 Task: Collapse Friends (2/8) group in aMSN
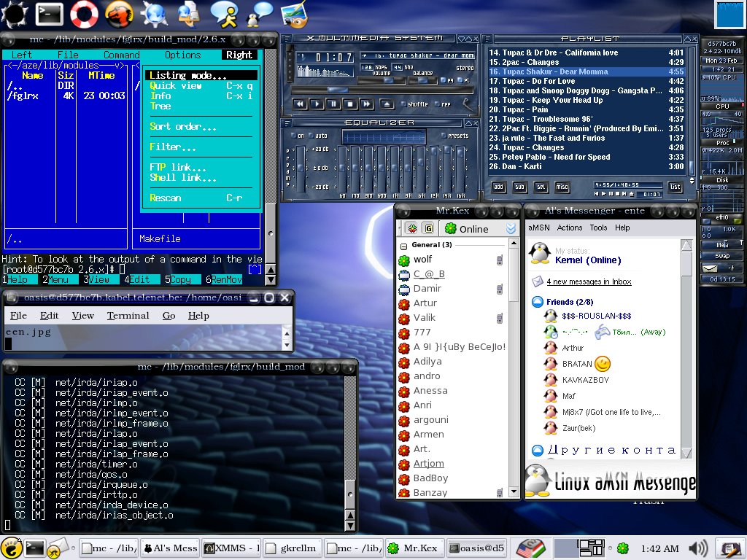coord(538,302)
